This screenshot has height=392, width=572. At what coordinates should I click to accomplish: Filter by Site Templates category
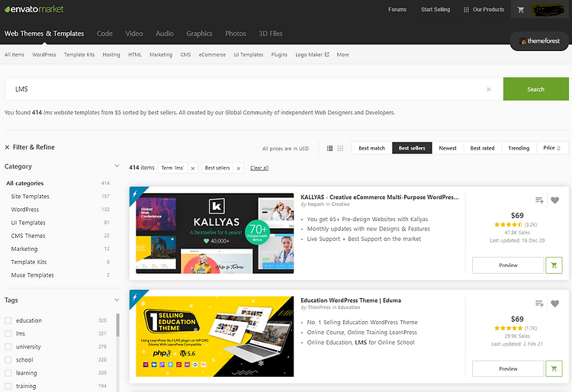[31, 197]
